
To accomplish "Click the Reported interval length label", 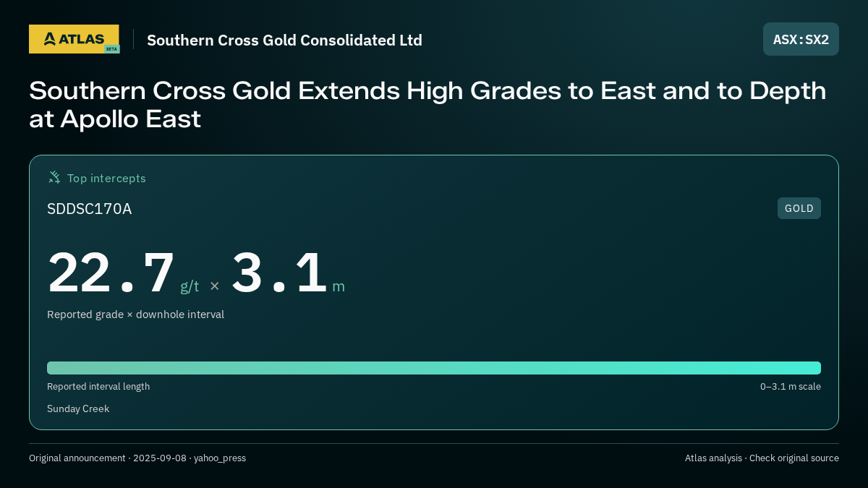I will [x=98, y=387].
